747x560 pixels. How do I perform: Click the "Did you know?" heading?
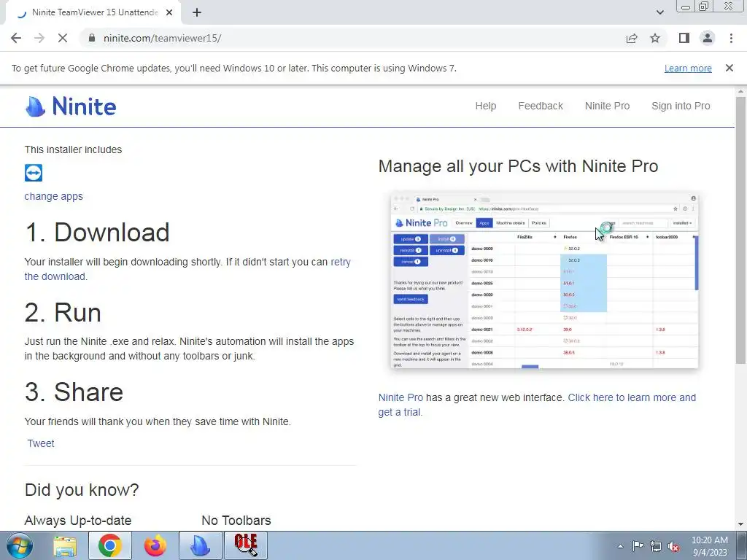pyautogui.click(x=82, y=489)
